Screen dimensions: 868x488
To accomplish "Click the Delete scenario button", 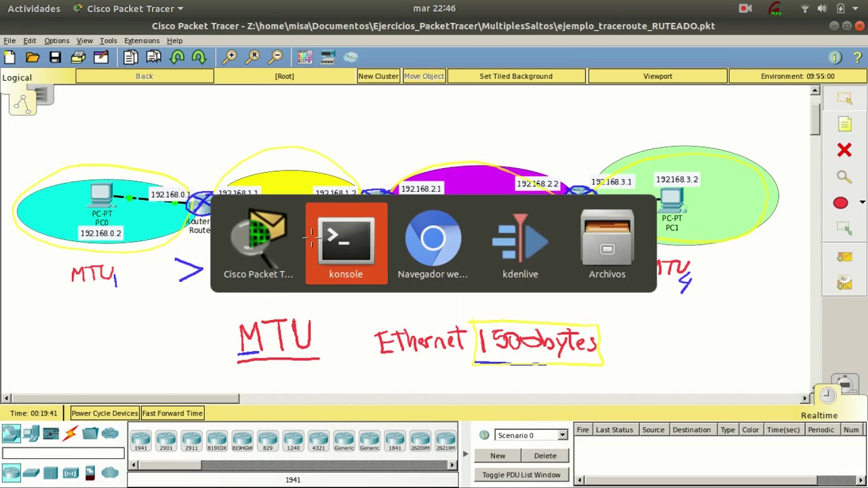I will click(x=545, y=456).
